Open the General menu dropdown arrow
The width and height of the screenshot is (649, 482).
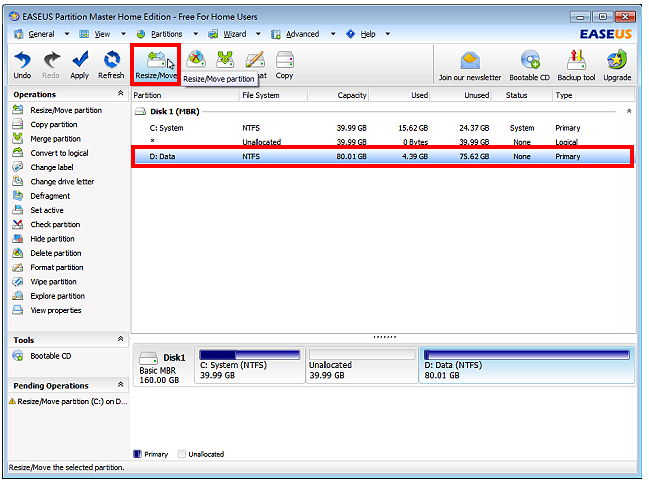coord(67,34)
